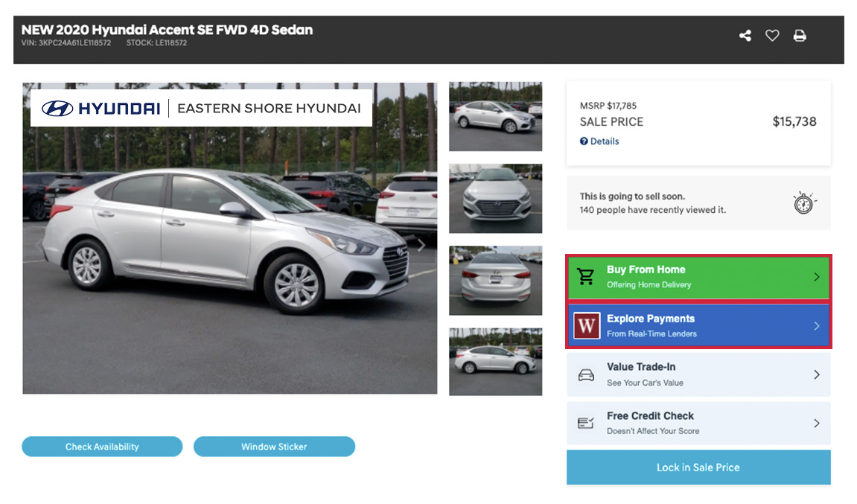Click the $15,738 sale price

tap(794, 121)
